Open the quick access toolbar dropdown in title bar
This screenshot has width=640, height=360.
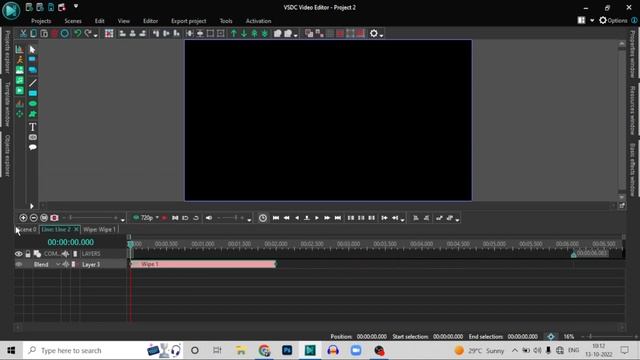click(x=76, y=7)
